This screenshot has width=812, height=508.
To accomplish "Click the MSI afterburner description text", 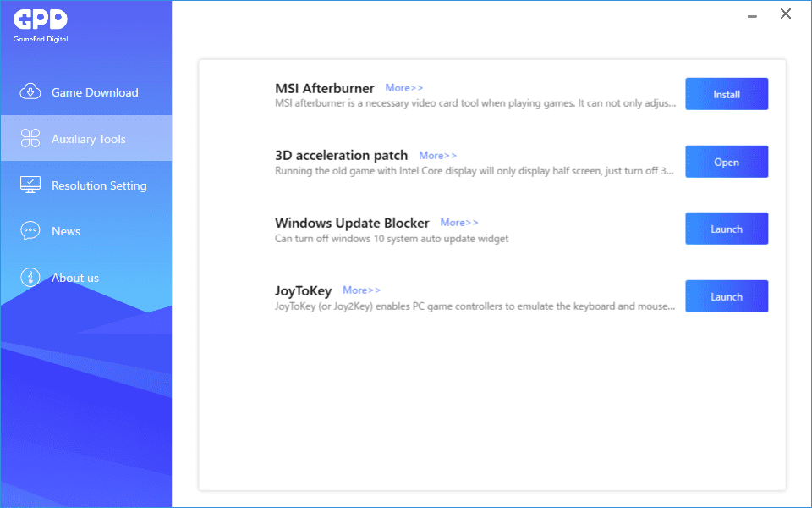I will [x=475, y=103].
